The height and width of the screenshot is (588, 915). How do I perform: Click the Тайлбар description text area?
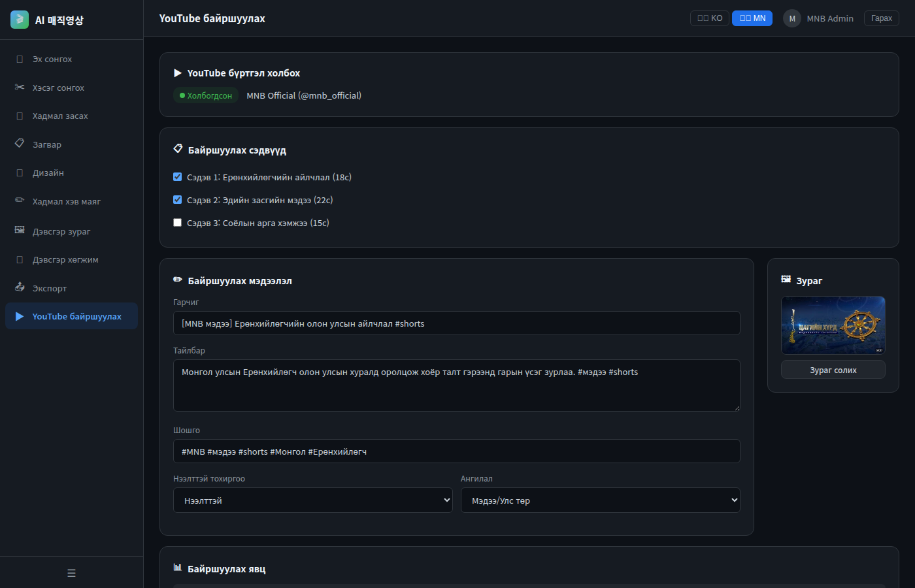coord(457,385)
